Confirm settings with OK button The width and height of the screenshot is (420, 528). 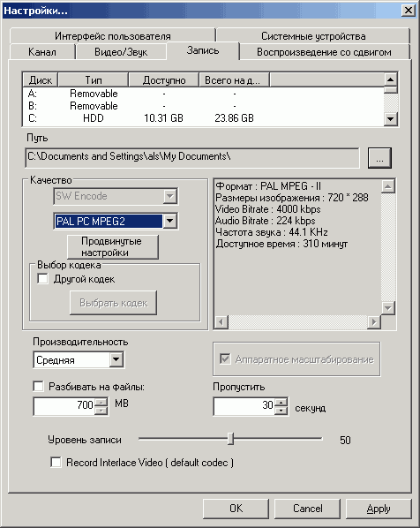click(x=236, y=509)
